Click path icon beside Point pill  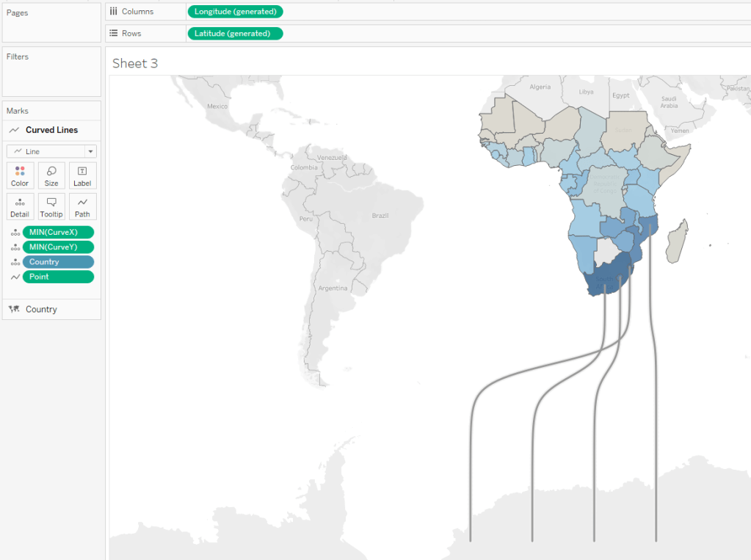(14, 277)
